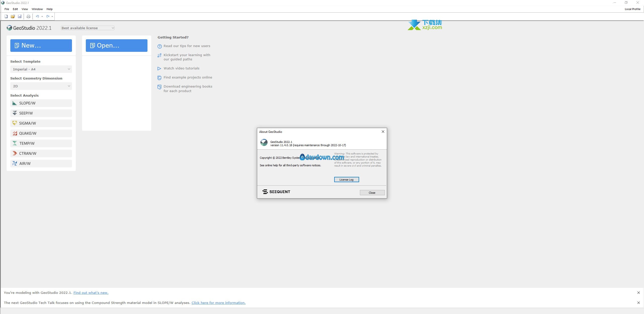This screenshot has width=644, height=314.
Task: Open the Best available license dropdown
Action: click(x=88, y=28)
